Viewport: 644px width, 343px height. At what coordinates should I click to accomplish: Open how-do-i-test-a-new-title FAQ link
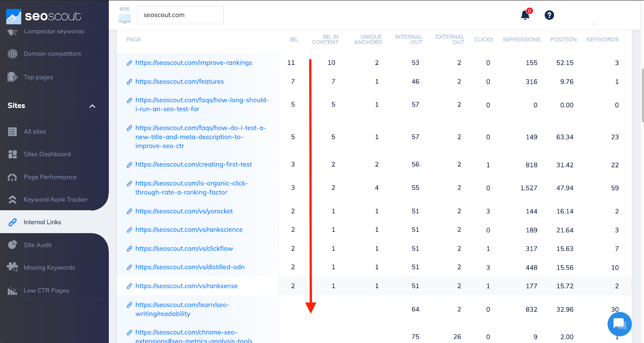tap(201, 137)
